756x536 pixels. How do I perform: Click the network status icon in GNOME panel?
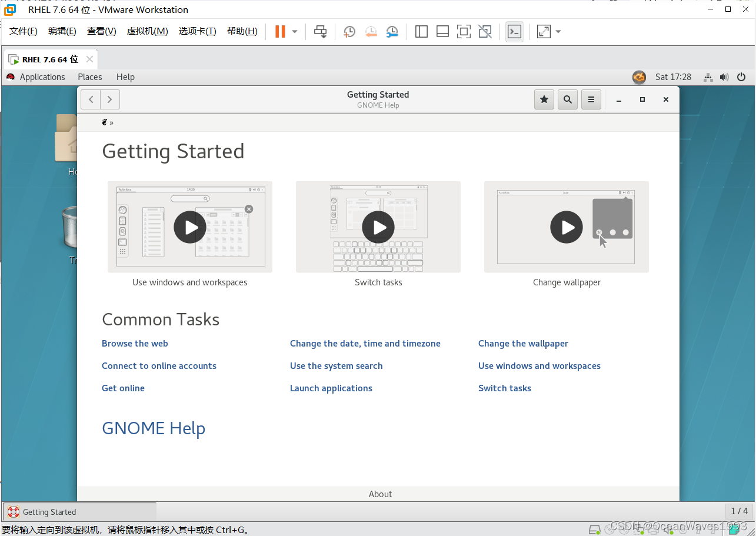coord(708,77)
